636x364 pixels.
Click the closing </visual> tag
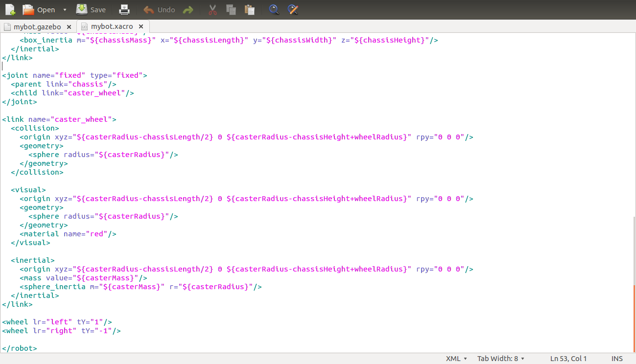(x=30, y=243)
